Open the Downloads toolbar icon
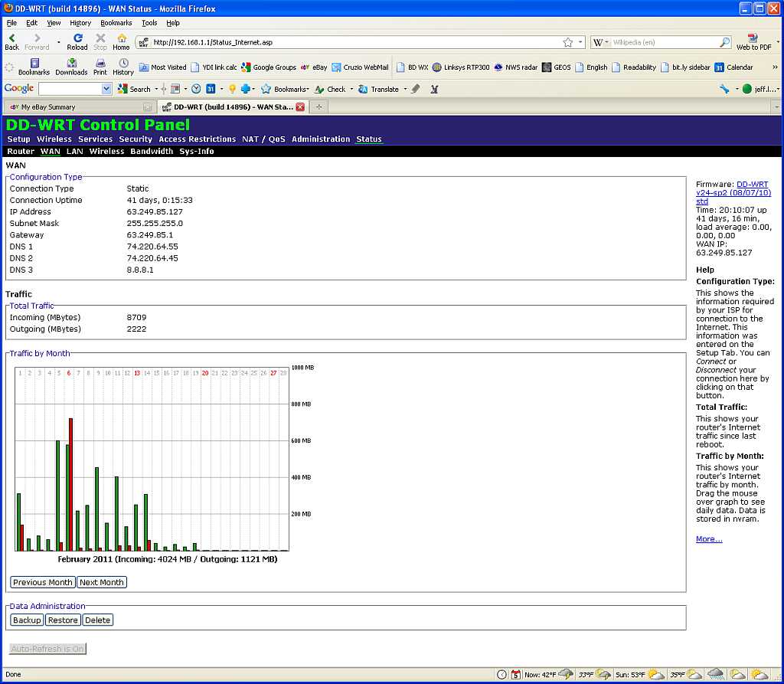The image size is (784, 684). click(71, 64)
